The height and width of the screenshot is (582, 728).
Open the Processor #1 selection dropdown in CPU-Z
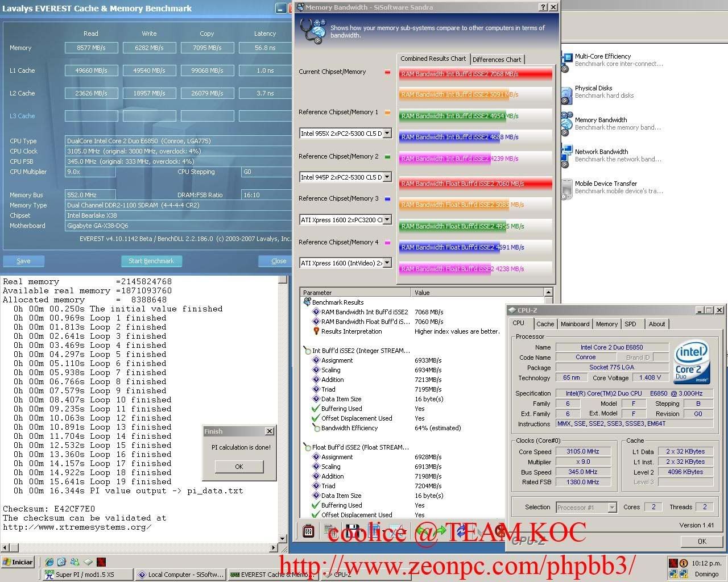point(612,507)
